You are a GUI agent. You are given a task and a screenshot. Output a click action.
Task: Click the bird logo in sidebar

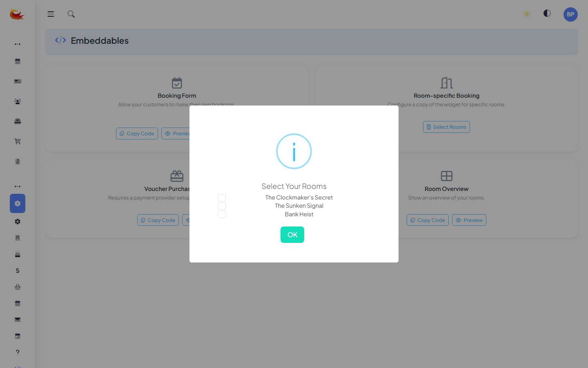click(17, 14)
